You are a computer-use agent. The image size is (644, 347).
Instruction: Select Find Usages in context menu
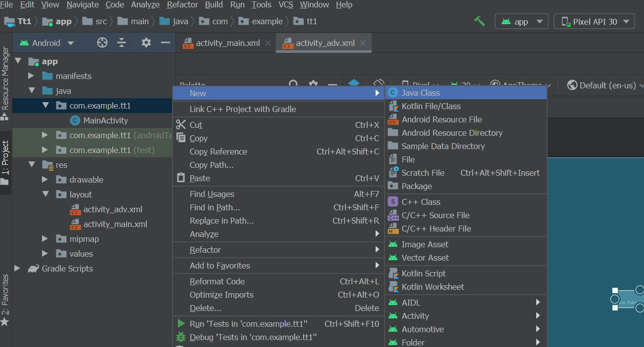tap(278, 194)
